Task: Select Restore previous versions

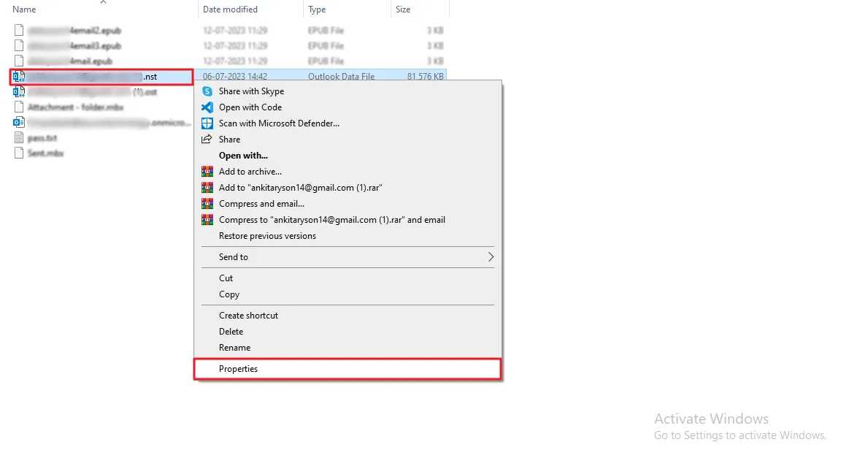Action: [x=267, y=236]
